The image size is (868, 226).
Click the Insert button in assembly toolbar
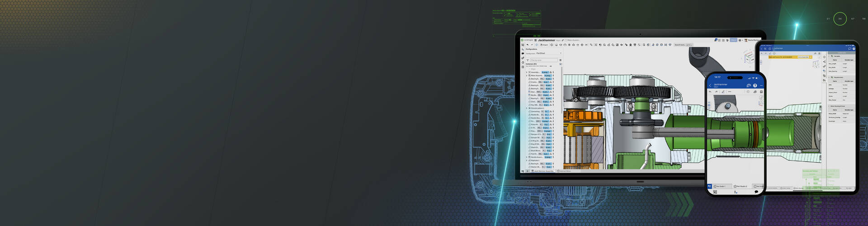pyautogui.click(x=544, y=45)
